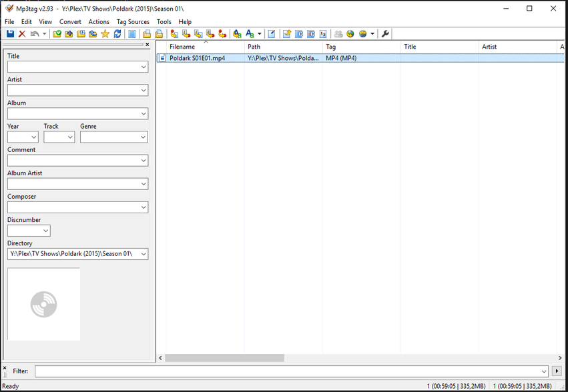Image resolution: width=568 pixels, height=392 pixels.
Task: Expand the Album field dropdown
Action: [x=144, y=113]
